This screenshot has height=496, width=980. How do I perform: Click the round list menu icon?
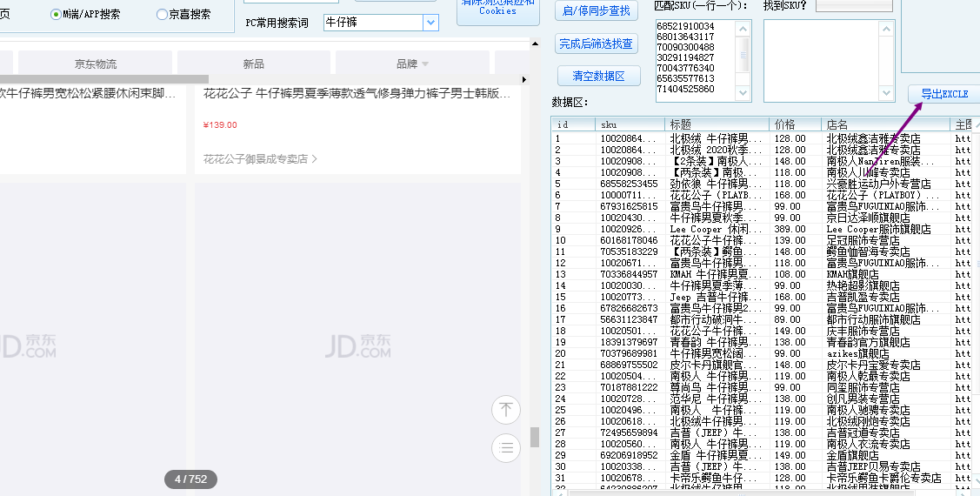[x=505, y=448]
